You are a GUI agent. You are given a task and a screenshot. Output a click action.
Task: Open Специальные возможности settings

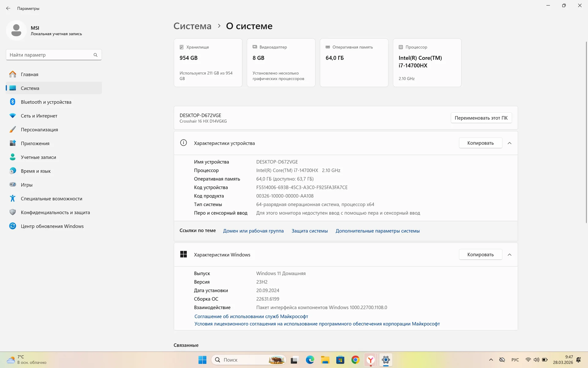54,199
